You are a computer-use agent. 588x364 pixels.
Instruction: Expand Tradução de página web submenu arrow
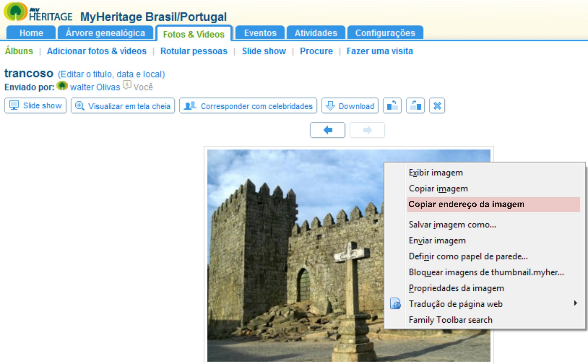pos(575,303)
